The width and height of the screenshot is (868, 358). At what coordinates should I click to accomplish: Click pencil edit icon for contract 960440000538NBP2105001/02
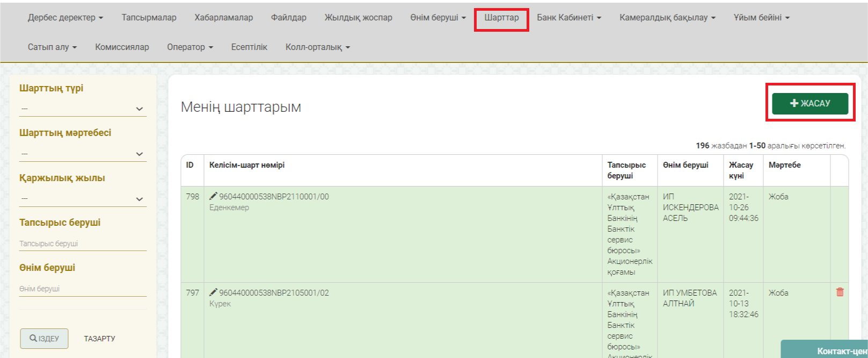click(213, 292)
